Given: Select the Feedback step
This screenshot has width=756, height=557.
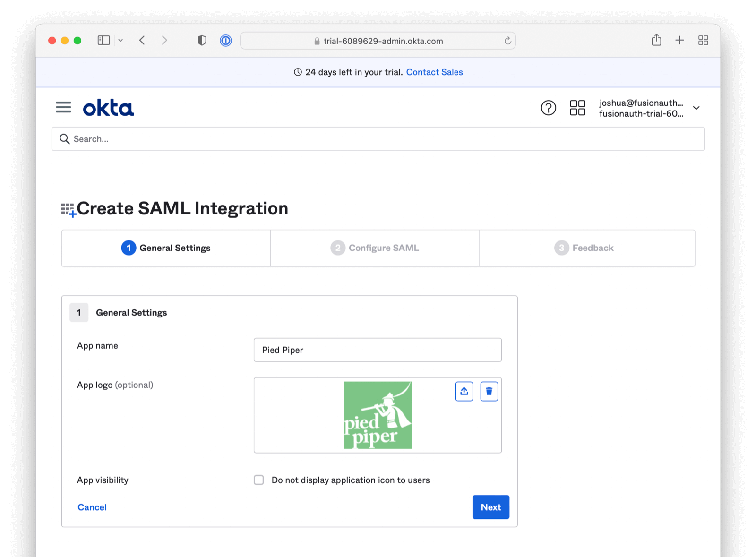Looking at the screenshot, I should pos(584,248).
